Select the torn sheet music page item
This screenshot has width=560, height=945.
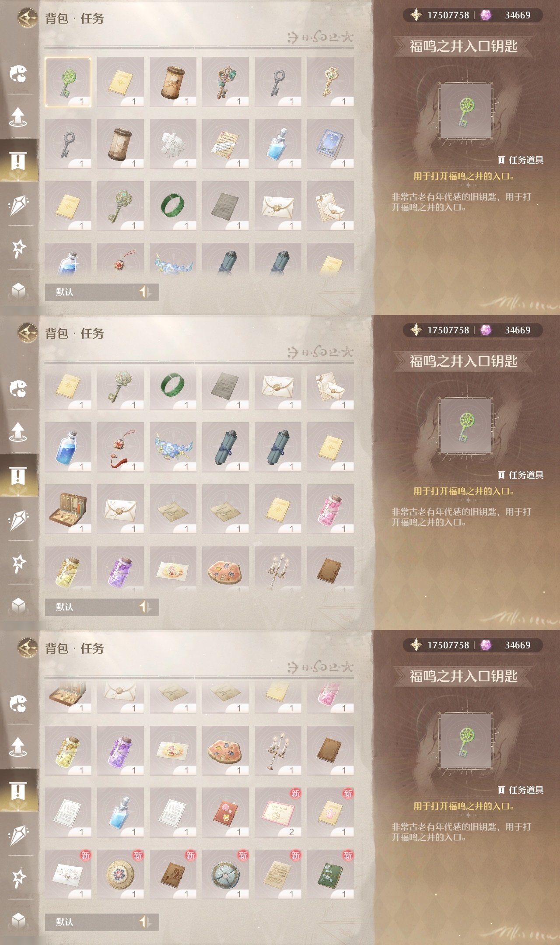pos(225,144)
